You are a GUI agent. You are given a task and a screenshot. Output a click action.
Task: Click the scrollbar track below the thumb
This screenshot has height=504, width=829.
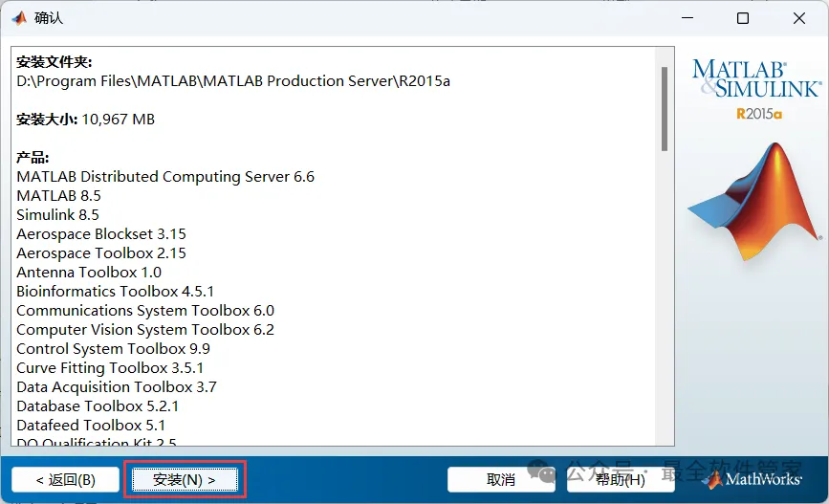664,298
